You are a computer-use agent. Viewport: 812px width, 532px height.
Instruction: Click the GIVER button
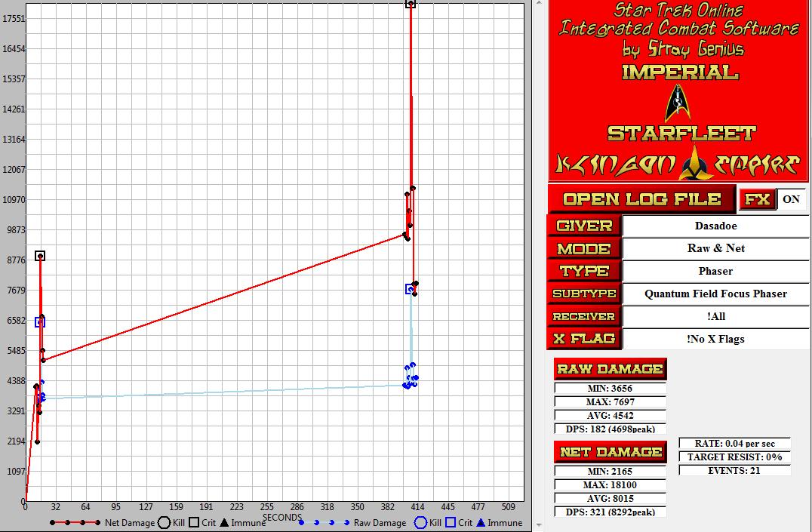point(583,226)
